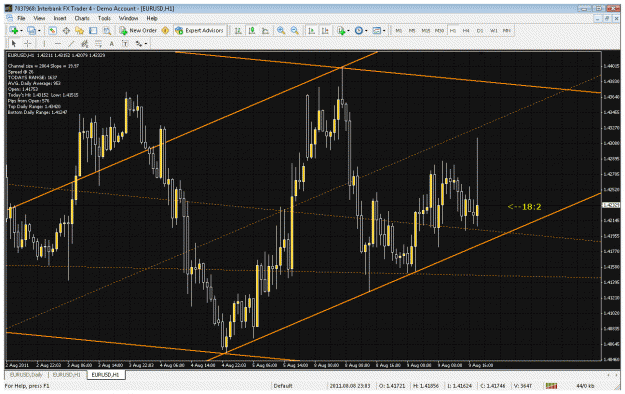The height and width of the screenshot is (394, 625).
Task: Open the Charts menu
Action: [x=82, y=18]
